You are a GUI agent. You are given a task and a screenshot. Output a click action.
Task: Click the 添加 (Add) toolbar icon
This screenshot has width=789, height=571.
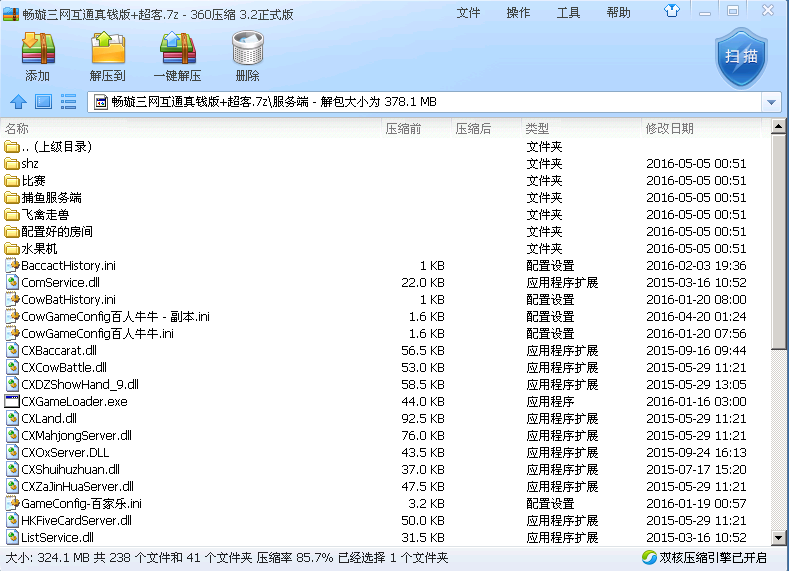(x=38, y=56)
